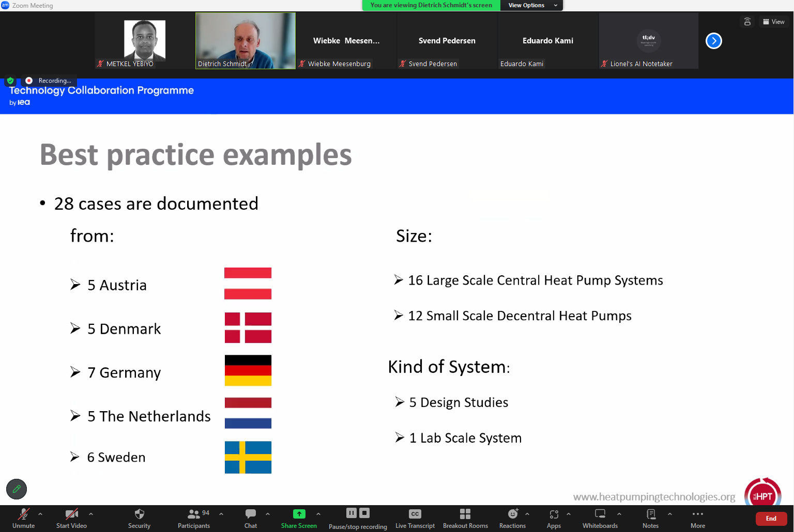Click the green Share Screen icon
794x532 pixels.
[299, 514]
